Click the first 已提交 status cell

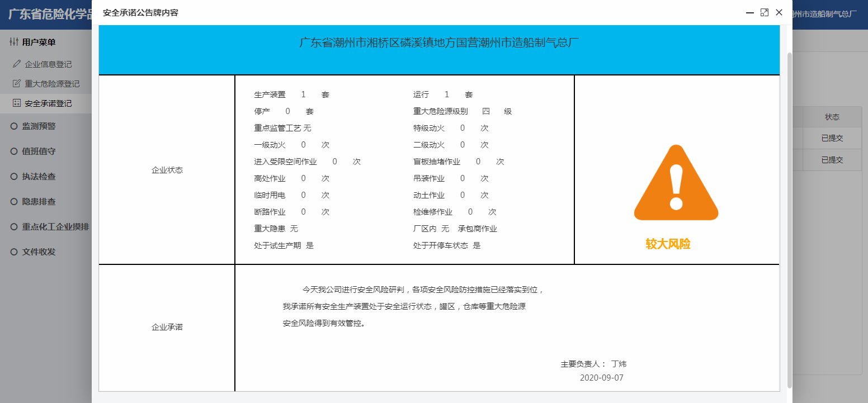(832, 138)
